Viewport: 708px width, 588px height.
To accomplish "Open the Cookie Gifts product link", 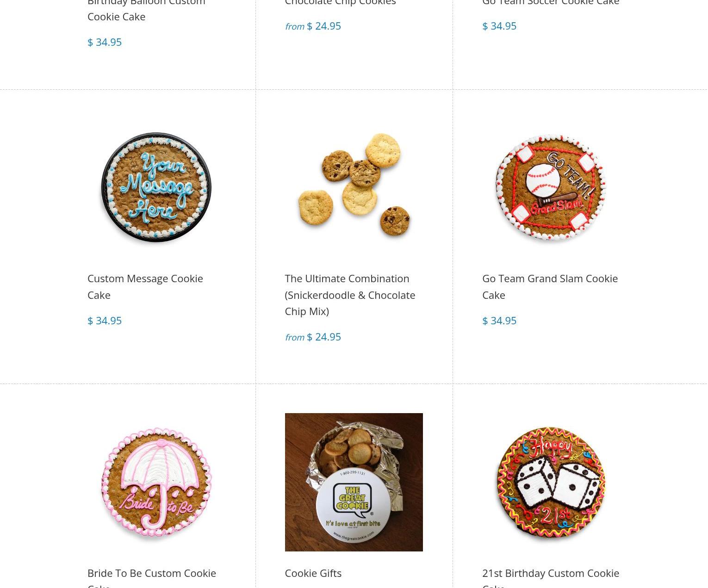I will coord(313,573).
